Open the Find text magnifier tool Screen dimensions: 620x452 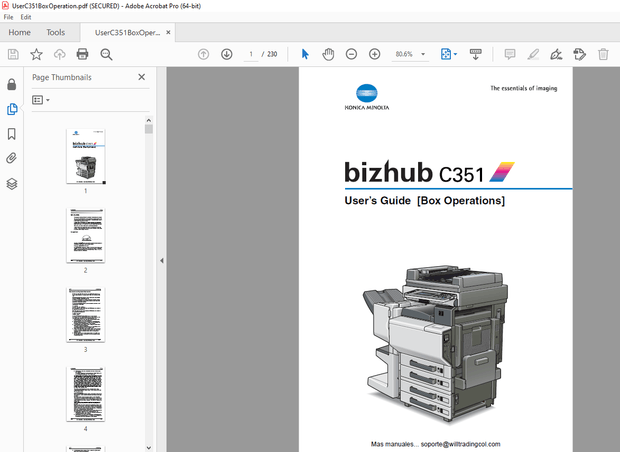[x=106, y=54]
